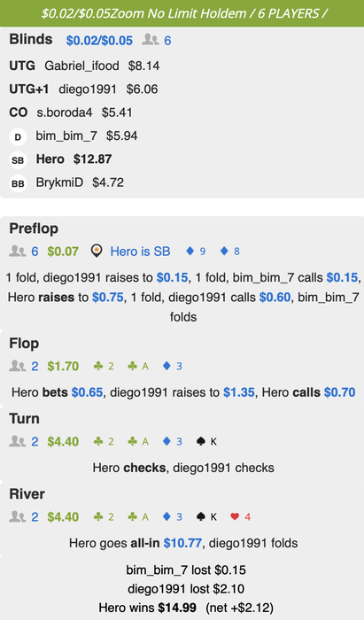This screenshot has width=364, height=620.
Task: Select the Turn section heading
Action: (x=24, y=418)
